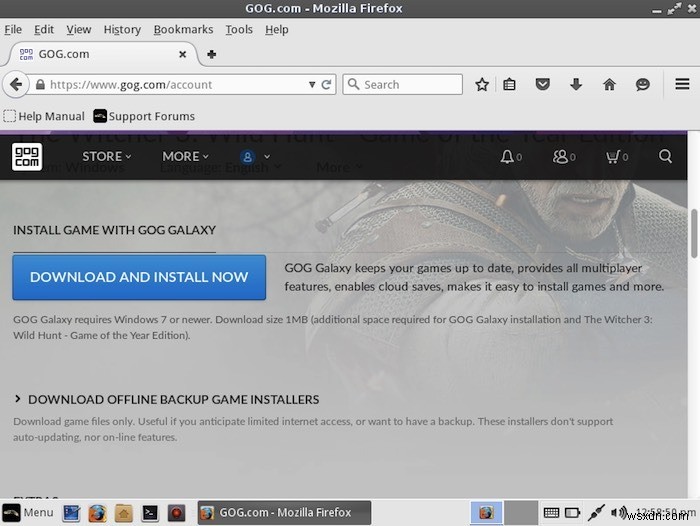Open the Tools menu
Screen dimensions: 700x526
click(x=239, y=29)
